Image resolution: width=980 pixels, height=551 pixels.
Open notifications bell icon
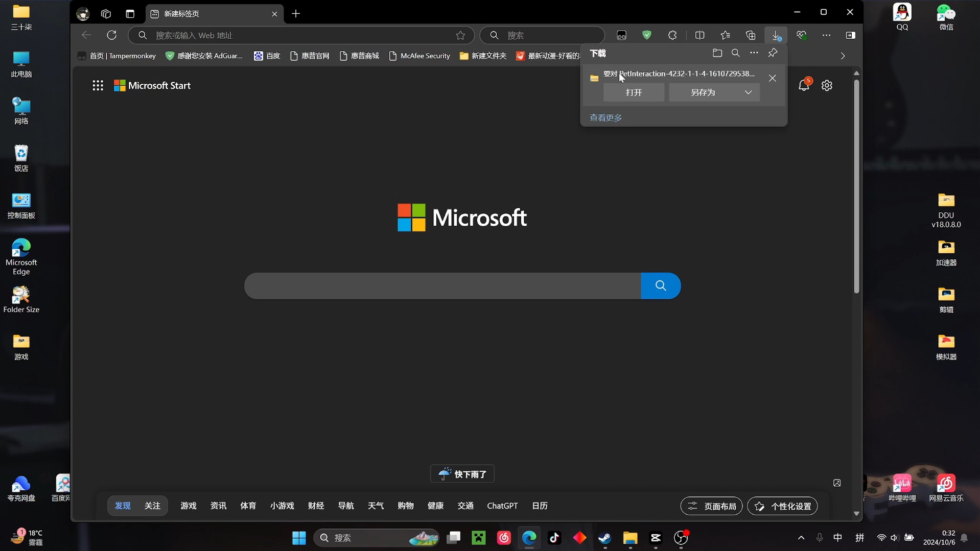coord(804,85)
